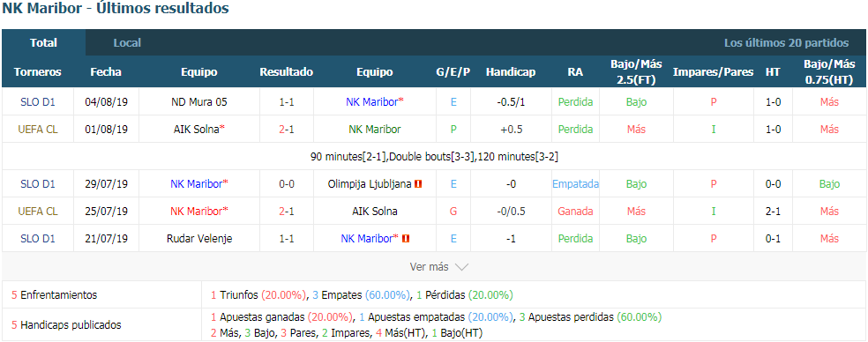Open Rudar Velenje team link
The height and width of the screenshot is (342, 868).
tap(199, 239)
